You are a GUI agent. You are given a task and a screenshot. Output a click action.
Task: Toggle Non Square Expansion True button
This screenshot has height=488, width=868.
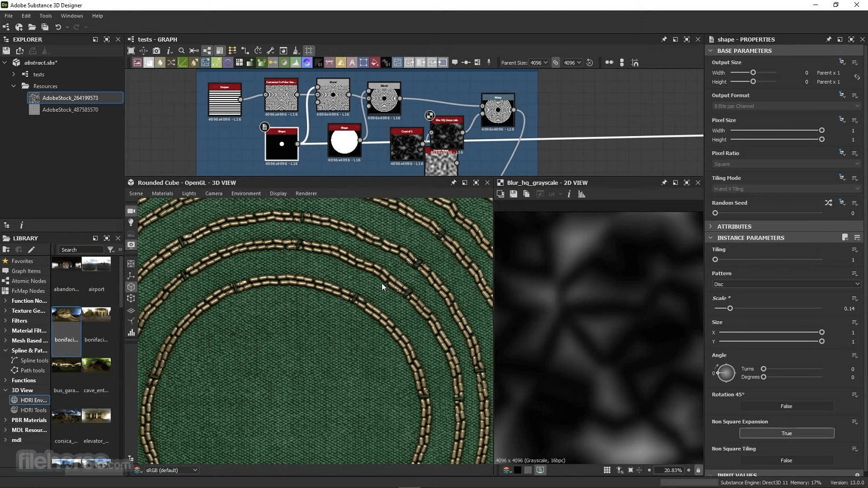786,433
